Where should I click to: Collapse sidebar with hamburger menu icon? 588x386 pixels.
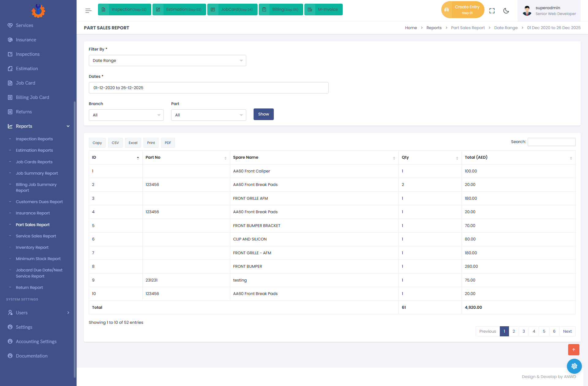tap(88, 11)
